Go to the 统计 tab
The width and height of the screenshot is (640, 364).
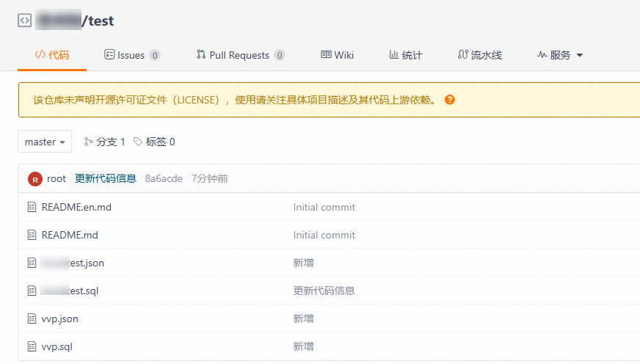click(406, 55)
